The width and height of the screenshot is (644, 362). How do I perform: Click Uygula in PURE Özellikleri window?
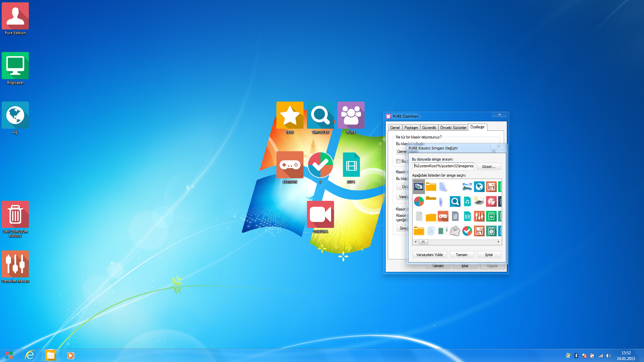tap(492, 266)
